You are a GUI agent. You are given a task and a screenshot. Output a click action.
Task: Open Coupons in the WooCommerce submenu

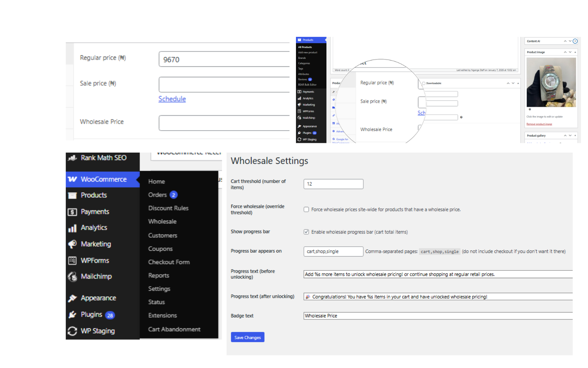point(160,249)
